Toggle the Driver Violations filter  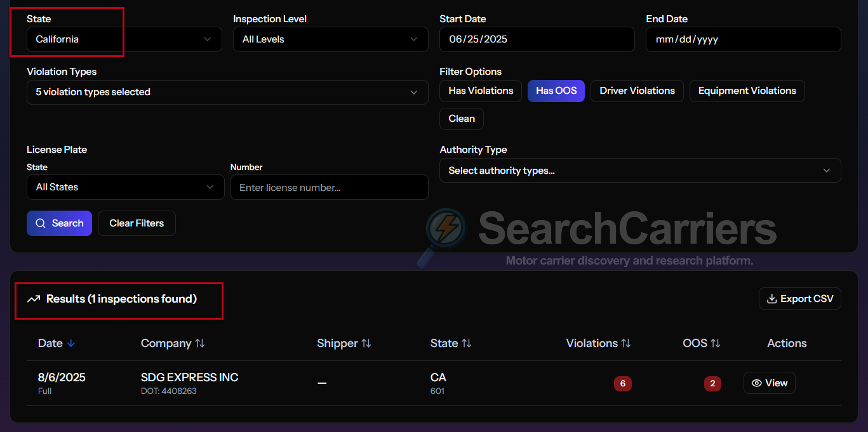pos(637,91)
